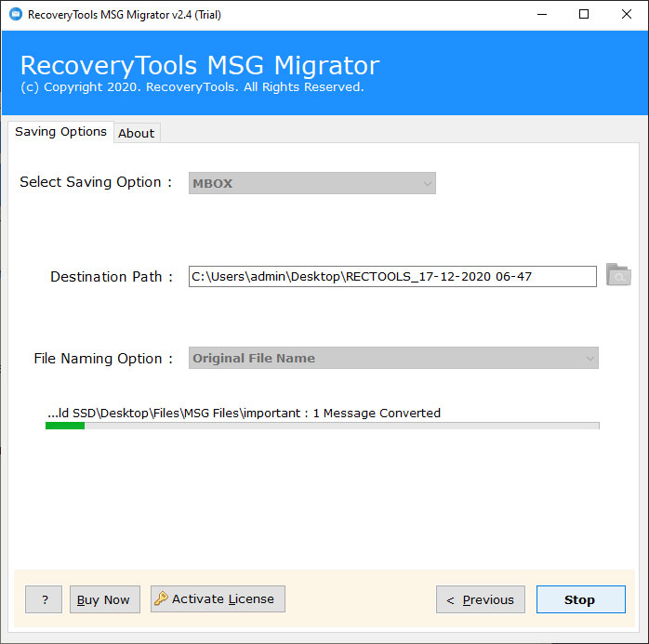The width and height of the screenshot is (649, 644).
Task: Select the Saving Options tab
Action: [60, 132]
